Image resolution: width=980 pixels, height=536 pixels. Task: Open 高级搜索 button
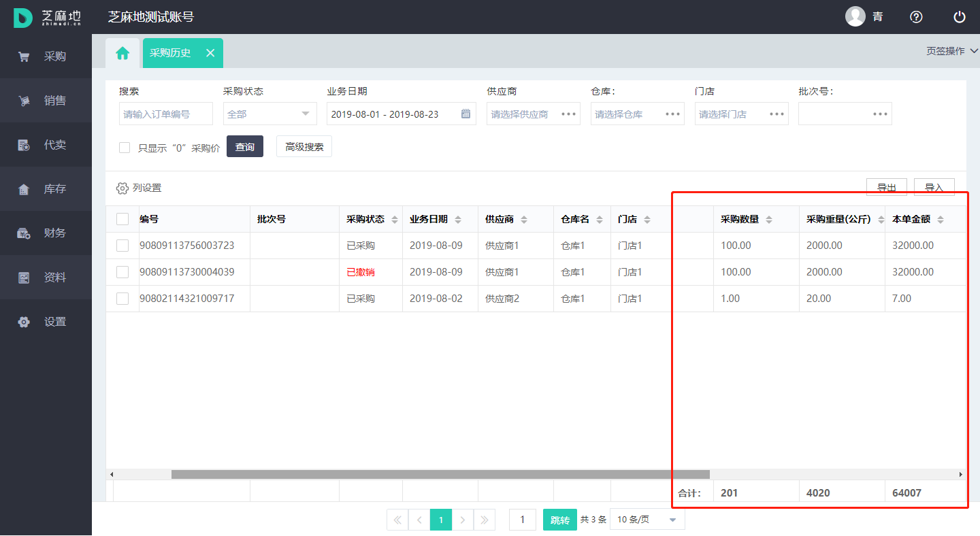point(304,146)
